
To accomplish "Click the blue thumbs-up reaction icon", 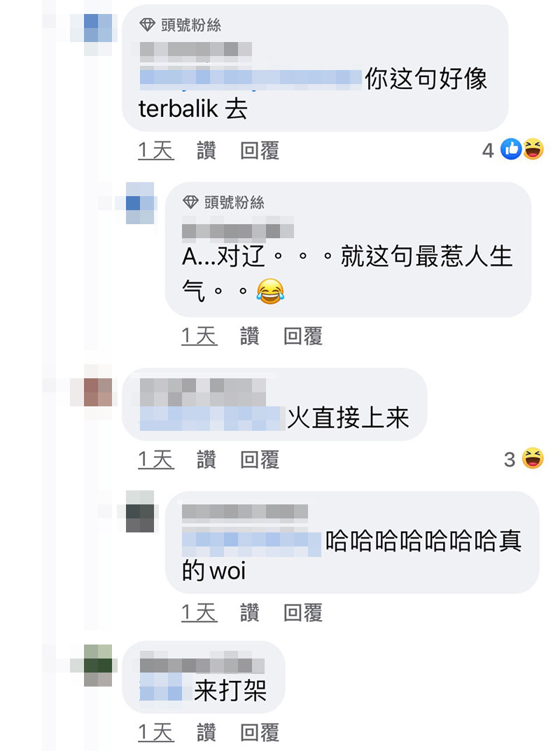I will tap(511, 149).
